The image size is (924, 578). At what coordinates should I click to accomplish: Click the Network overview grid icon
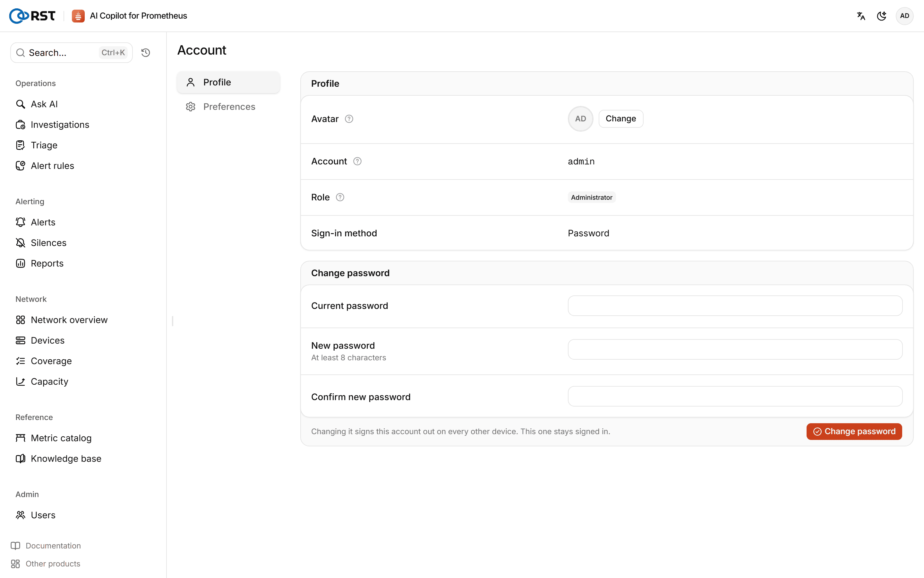[x=21, y=320]
